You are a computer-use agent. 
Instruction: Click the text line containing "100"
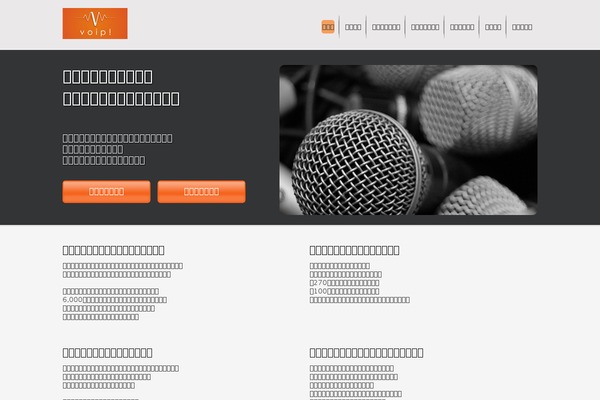pos(344,291)
